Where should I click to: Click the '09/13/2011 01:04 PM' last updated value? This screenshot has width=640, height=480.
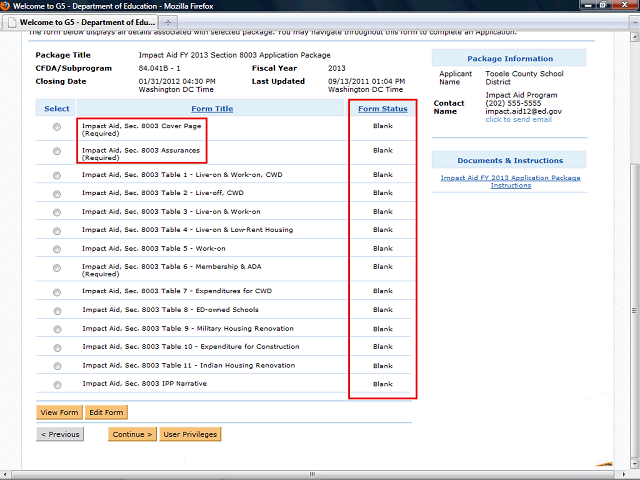tap(367, 81)
